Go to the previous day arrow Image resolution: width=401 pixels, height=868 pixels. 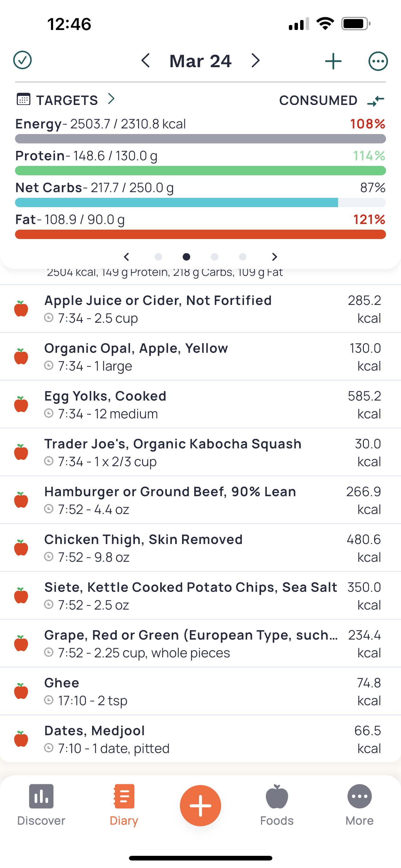click(x=146, y=61)
